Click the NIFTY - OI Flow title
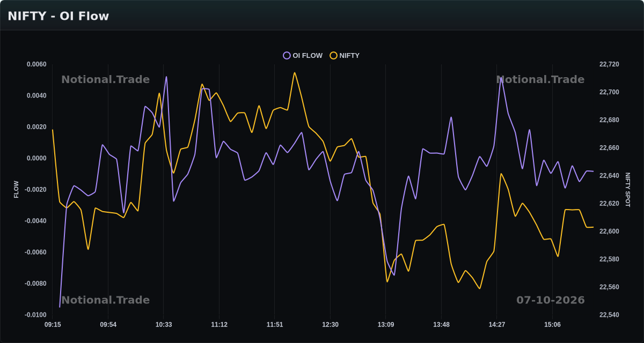This screenshot has height=343, width=644. point(58,16)
